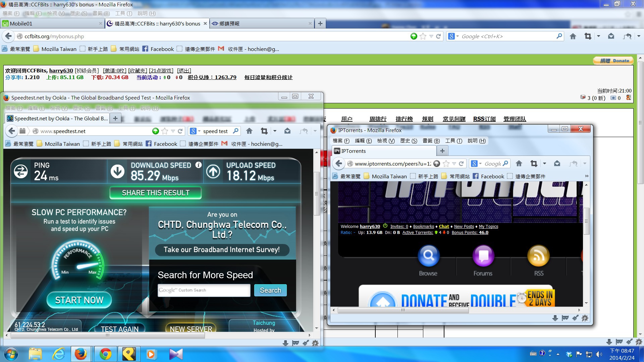Expand the ccfbits URL bar history dropdown
The height and width of the screenshot is (362, 644).
(431, 36)
